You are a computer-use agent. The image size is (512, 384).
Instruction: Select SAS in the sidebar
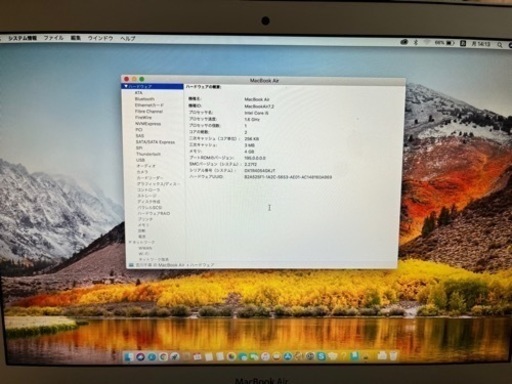140,136
